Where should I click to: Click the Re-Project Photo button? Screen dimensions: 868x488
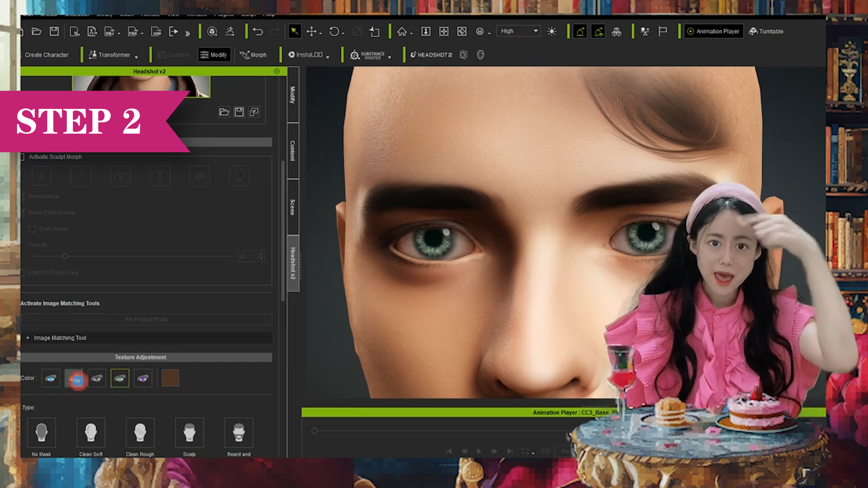(x=146, y=319)
